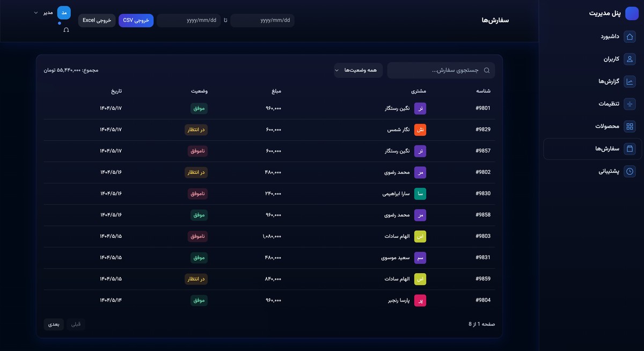Expand the همه وضعیت‌ها status filter
The width and height of the screenshot is (644, 351).
(358, 70)
